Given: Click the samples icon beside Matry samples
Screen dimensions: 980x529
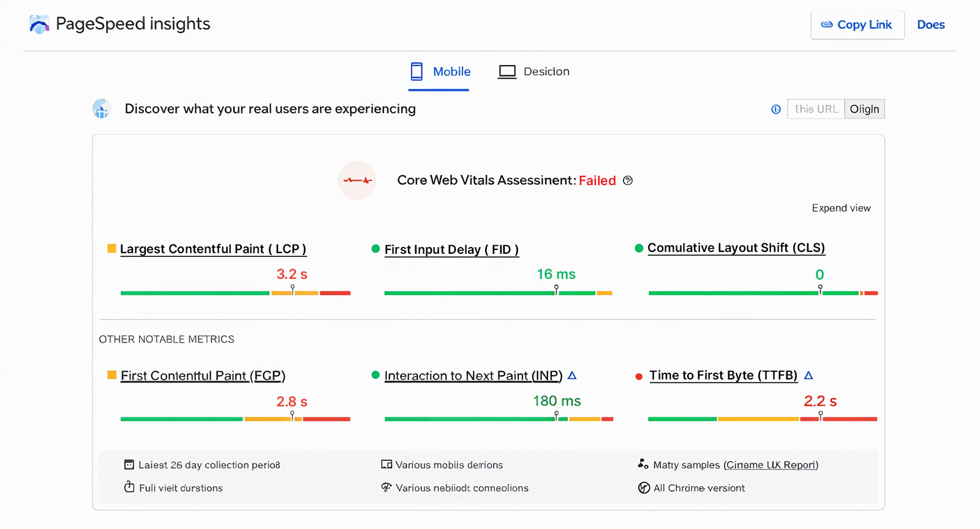Looking at the screenshot, I should pos(643,464).
